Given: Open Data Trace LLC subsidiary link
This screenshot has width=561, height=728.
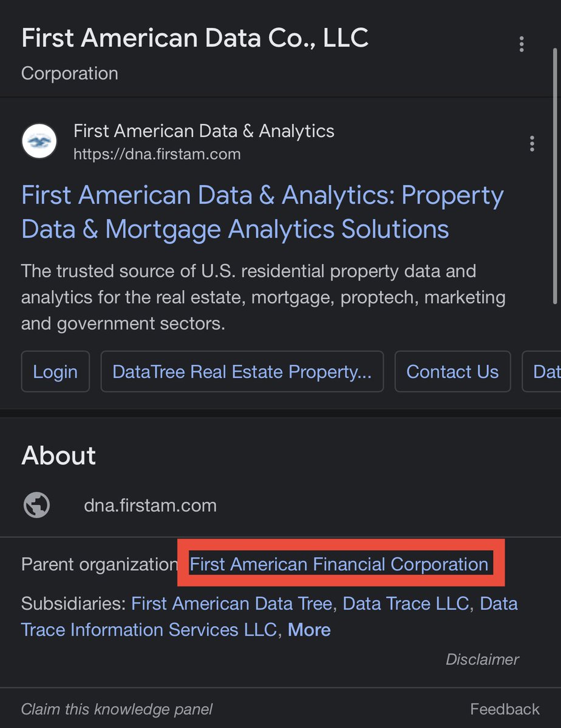Looking at the screenshot, I should (406, 604).
